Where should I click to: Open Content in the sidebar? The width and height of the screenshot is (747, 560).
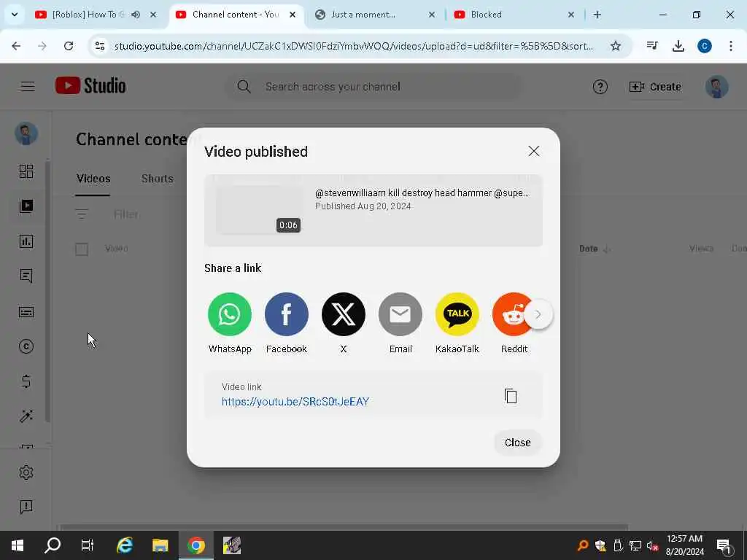pos(26,206)
